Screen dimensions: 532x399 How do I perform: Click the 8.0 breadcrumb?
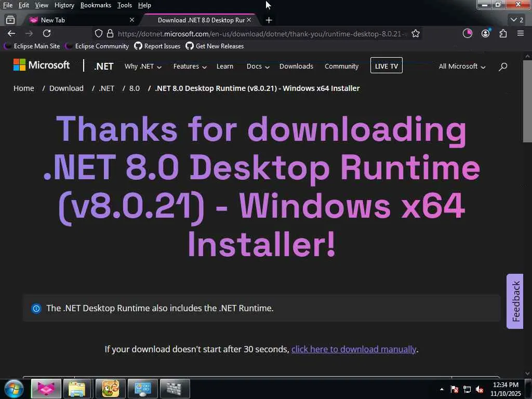135,88
